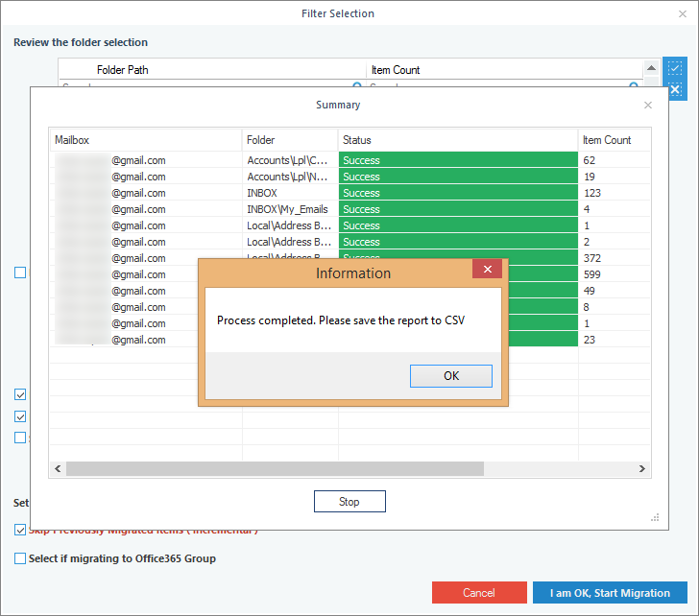The width and height of the screenshot is (699, 616).
Task: Click OK in the Information dialog
Action: coord(450,376)
